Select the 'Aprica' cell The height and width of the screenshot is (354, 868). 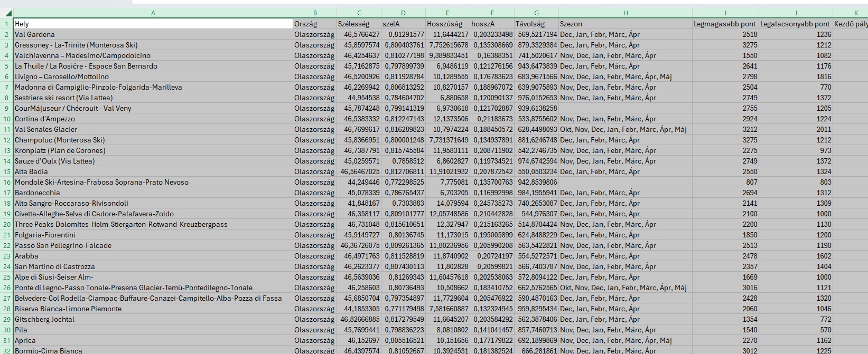coord(153,340)
